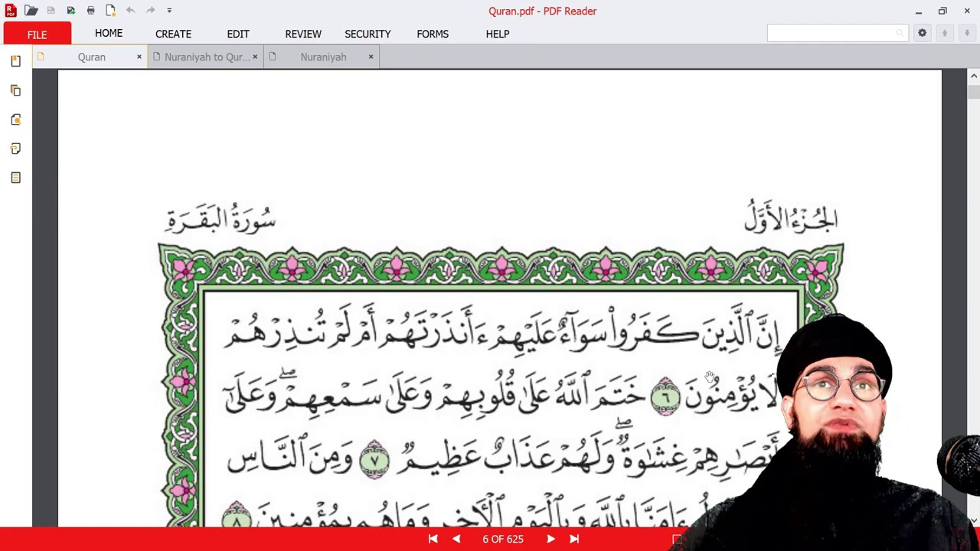Image resolution: width=980 pixels, height=551 pixels.
Task: Go to the last page
Action: click(574, 539)
